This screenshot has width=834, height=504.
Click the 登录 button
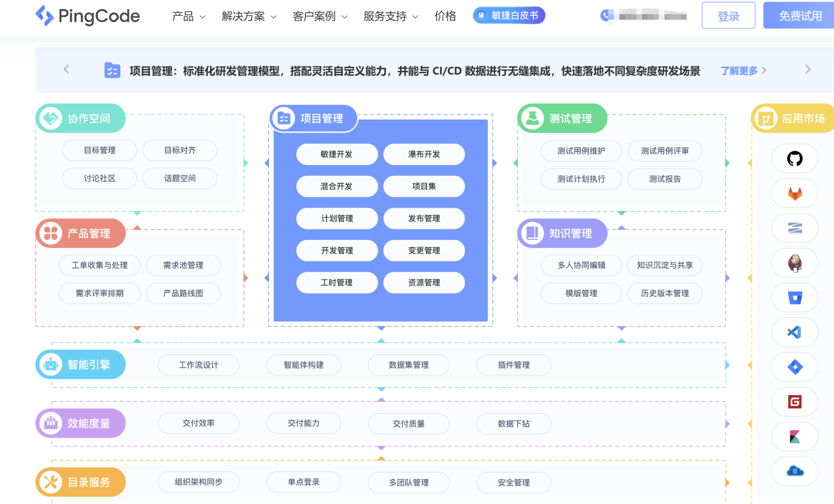pyautogui.click(x=728, y=16)
